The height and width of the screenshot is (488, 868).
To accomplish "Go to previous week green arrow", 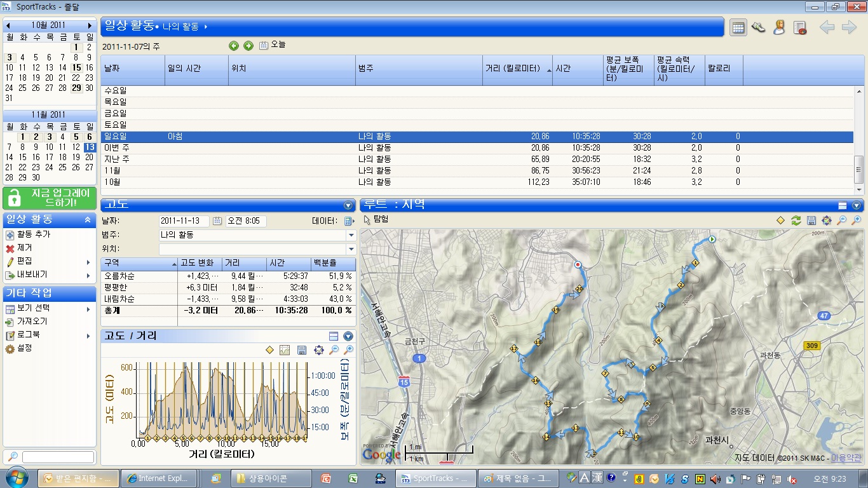I will pyautogui.click(x=234, y=46).
